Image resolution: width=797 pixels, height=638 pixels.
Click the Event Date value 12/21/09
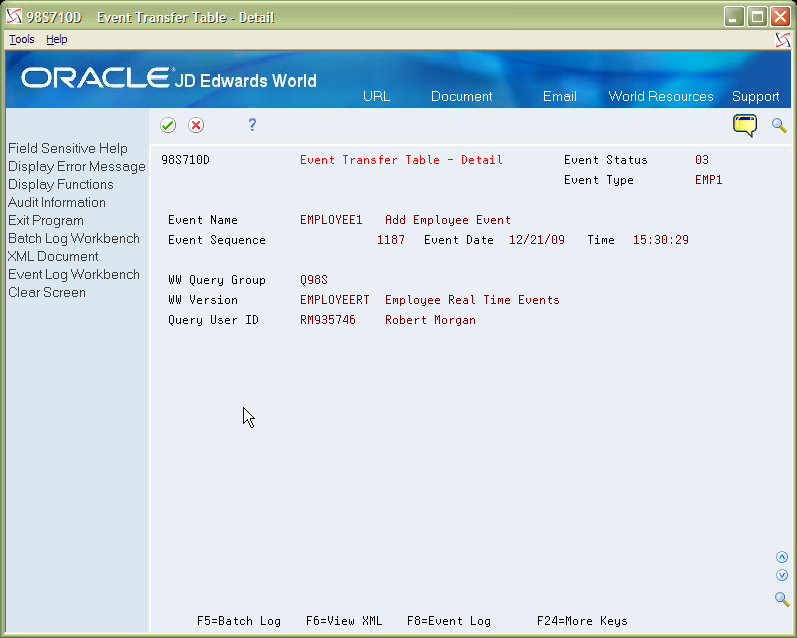(537, 239)
